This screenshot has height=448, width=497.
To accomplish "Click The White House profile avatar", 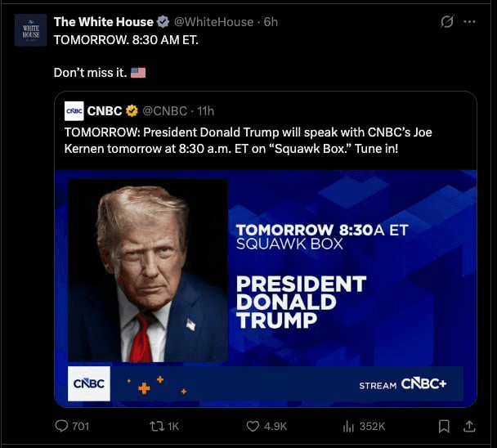I will [30, 29].
